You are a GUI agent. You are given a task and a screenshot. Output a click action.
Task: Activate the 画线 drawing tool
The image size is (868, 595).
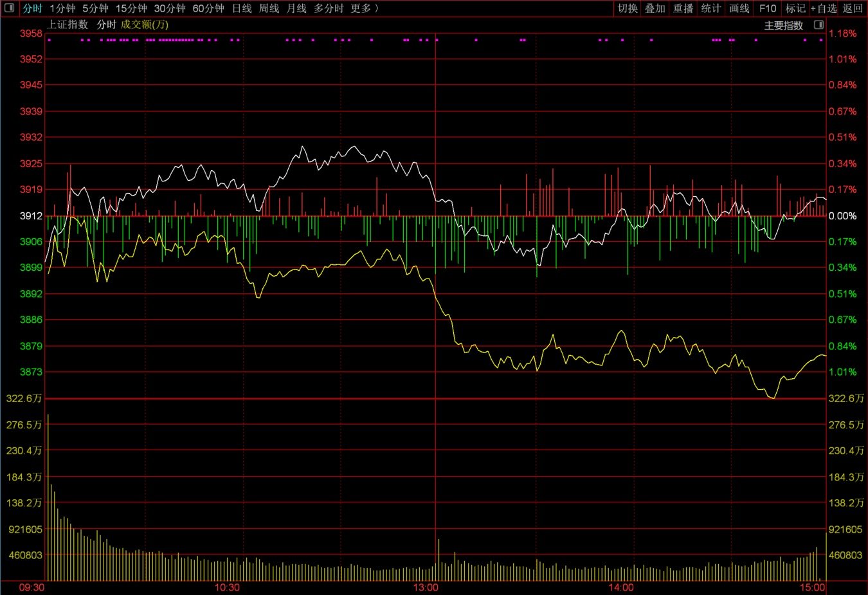point(739,8)
